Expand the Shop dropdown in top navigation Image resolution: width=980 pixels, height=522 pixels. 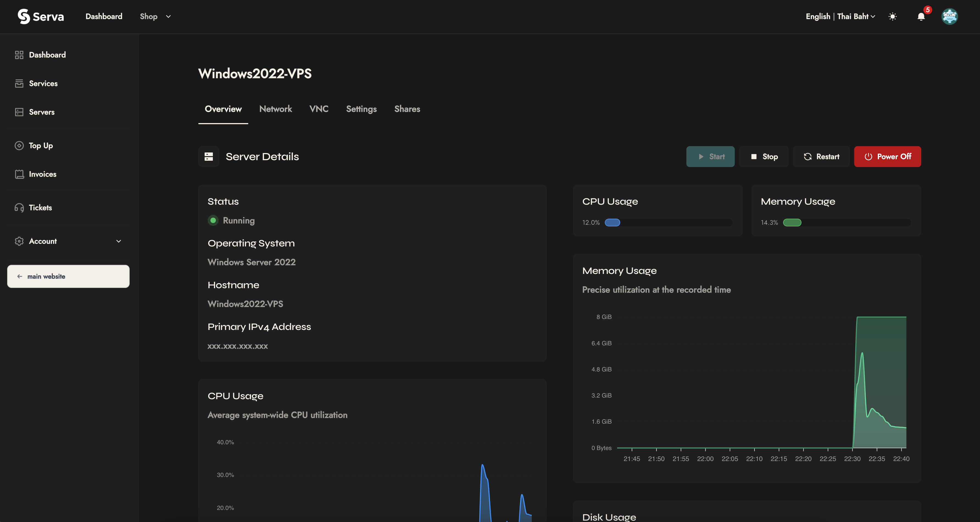[x=155, y=16]
